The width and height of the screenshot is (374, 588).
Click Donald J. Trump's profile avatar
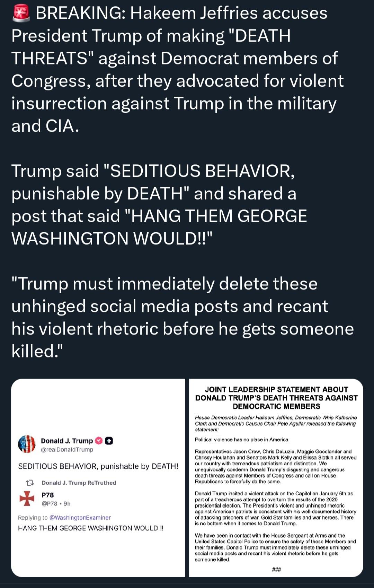27,444
